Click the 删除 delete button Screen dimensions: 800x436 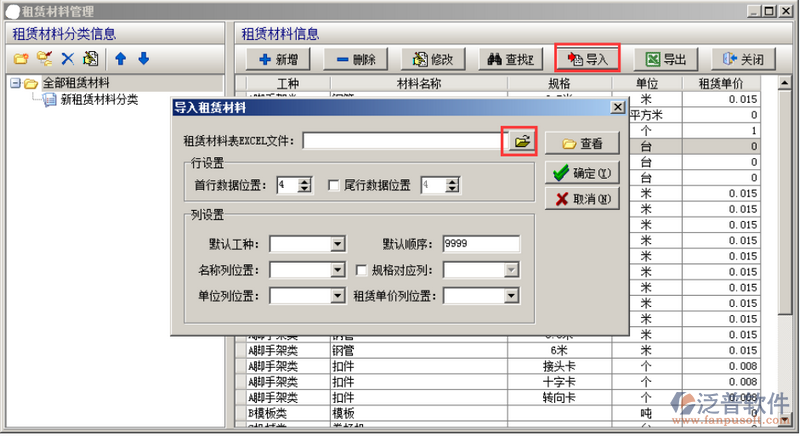pos(356,60)
